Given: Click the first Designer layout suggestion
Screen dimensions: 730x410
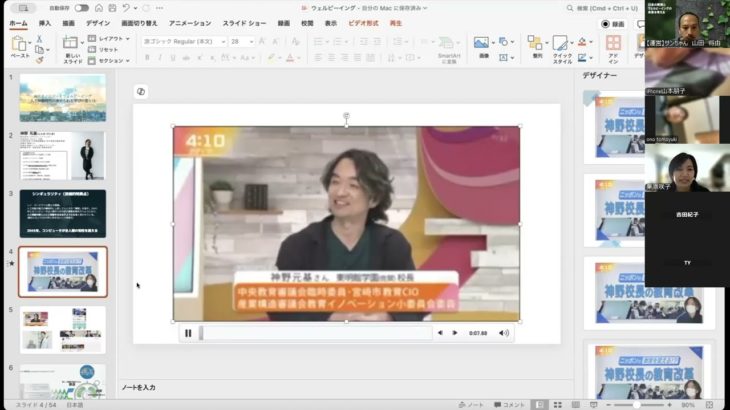Looking at the screenshot, I should [x=614, y=127].
